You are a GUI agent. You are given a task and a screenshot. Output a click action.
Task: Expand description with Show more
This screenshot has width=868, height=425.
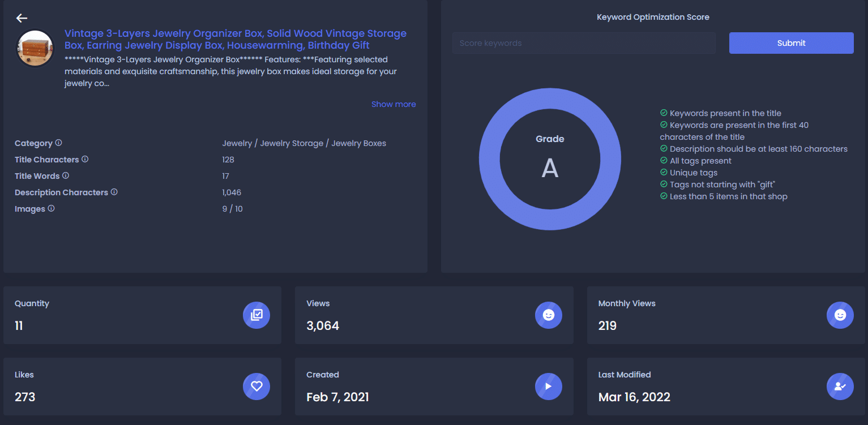tap(394, 104)
